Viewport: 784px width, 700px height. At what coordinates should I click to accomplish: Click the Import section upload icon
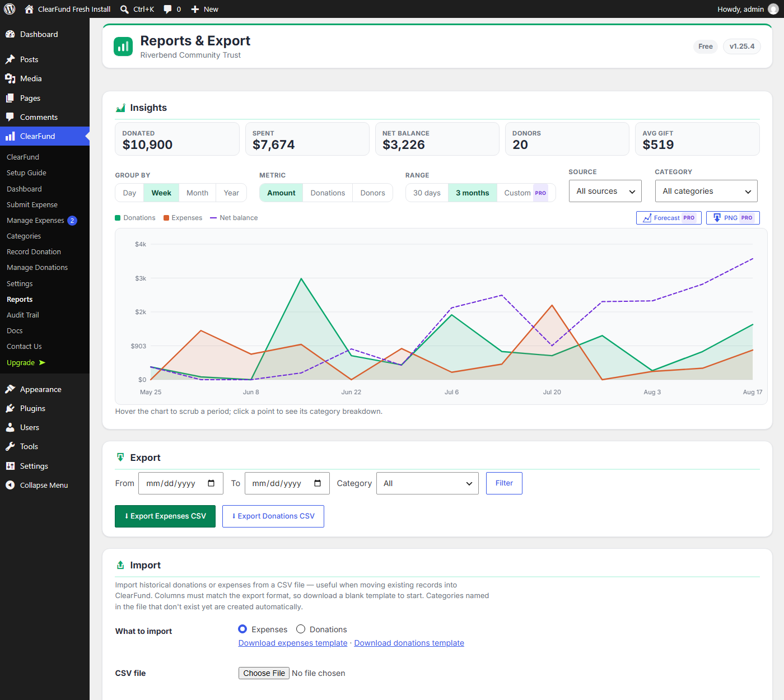point(120,565)
